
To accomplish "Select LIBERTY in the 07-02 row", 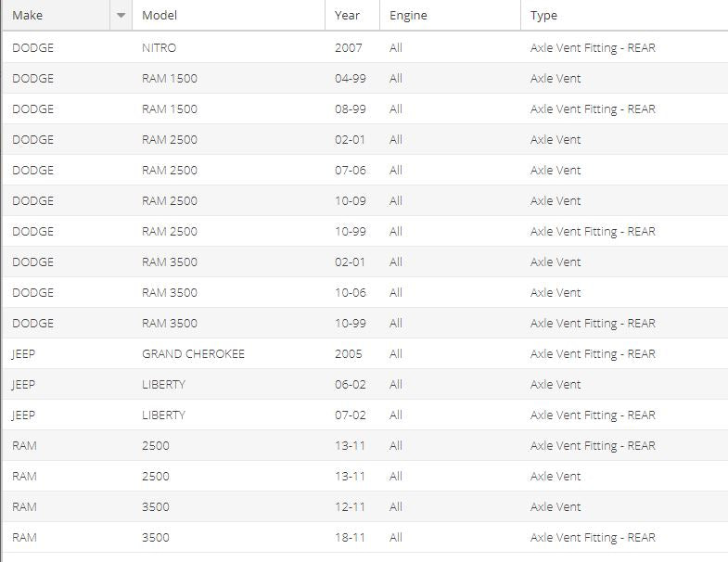I will 163,415.
